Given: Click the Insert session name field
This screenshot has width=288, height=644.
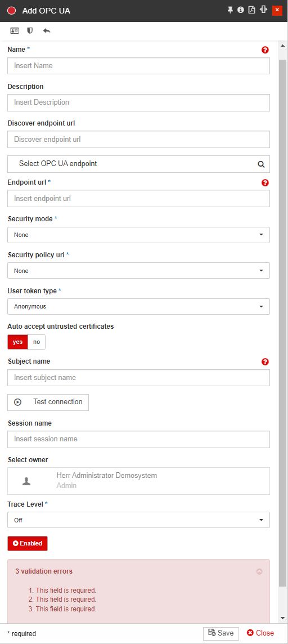Looking at the screenshot, I should click(x=139, y=439).
